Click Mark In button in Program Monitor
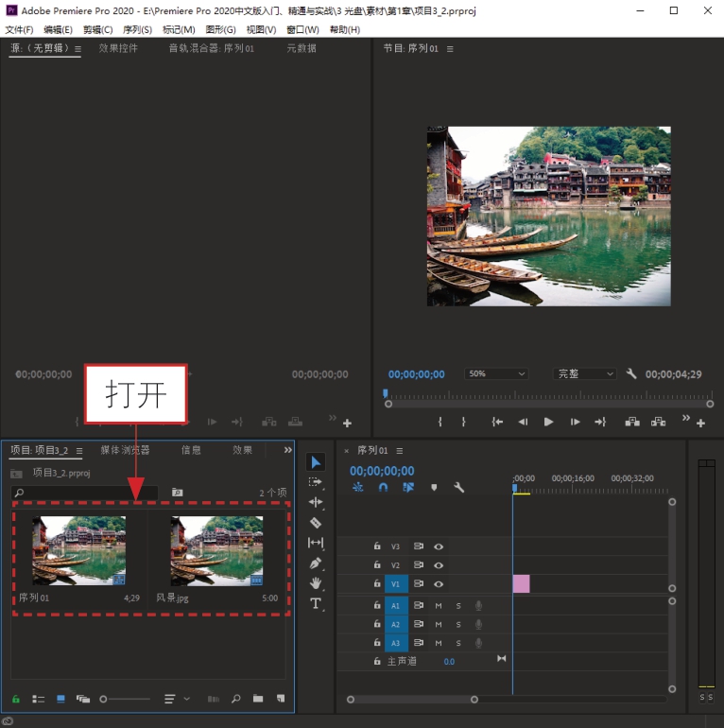Screen dimensions: 724x728 tap(440, 422)
